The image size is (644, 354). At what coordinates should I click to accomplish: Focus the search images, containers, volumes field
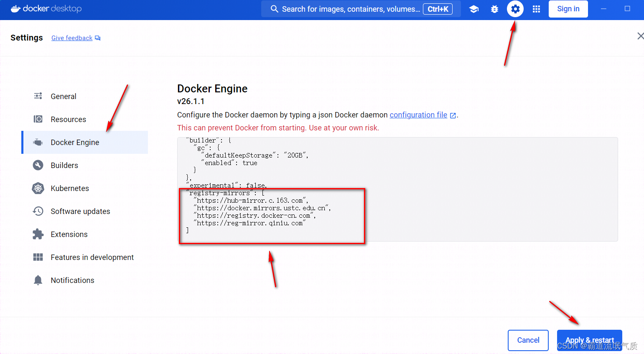(x=361, y=9)
